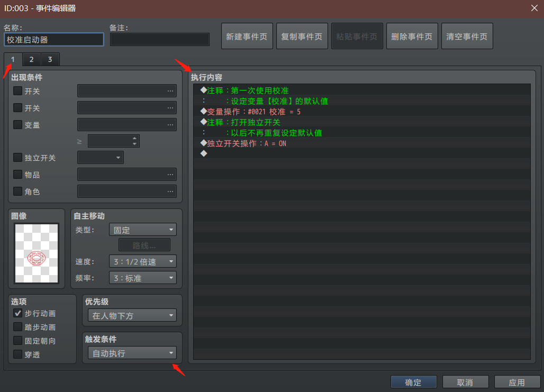Click the 删除事件页 button
544x392 pixels.
click(412, 36)
